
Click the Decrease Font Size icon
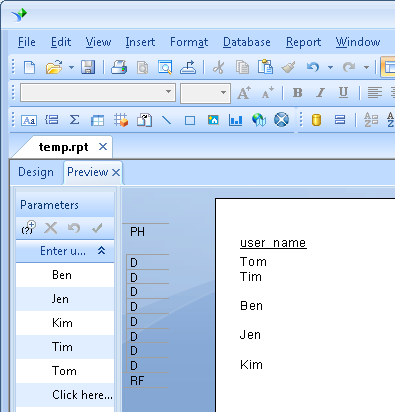pos(268,93)
